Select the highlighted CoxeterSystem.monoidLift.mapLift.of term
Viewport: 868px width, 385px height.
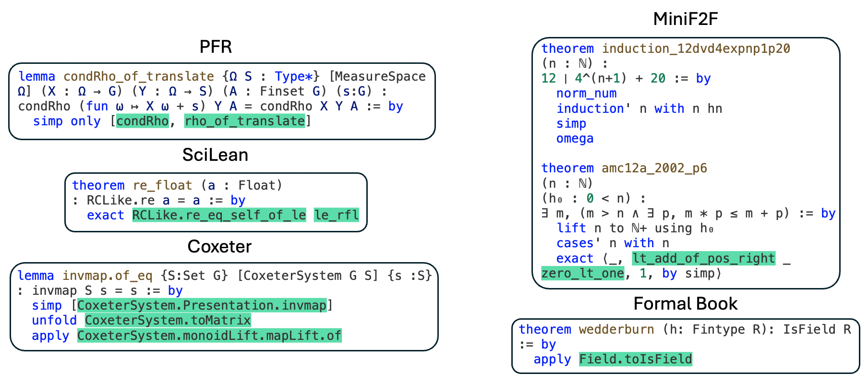tap(209, 336)
